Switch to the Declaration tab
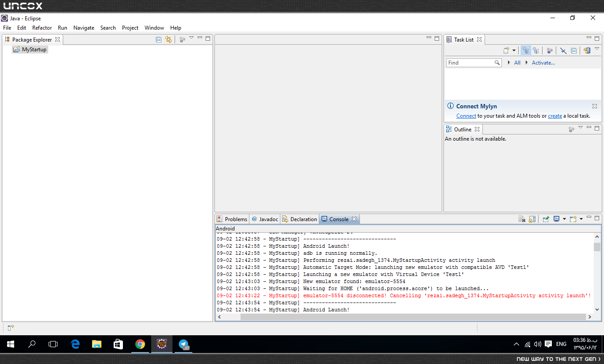Screen dimensions: 604x364 [300, 219]
